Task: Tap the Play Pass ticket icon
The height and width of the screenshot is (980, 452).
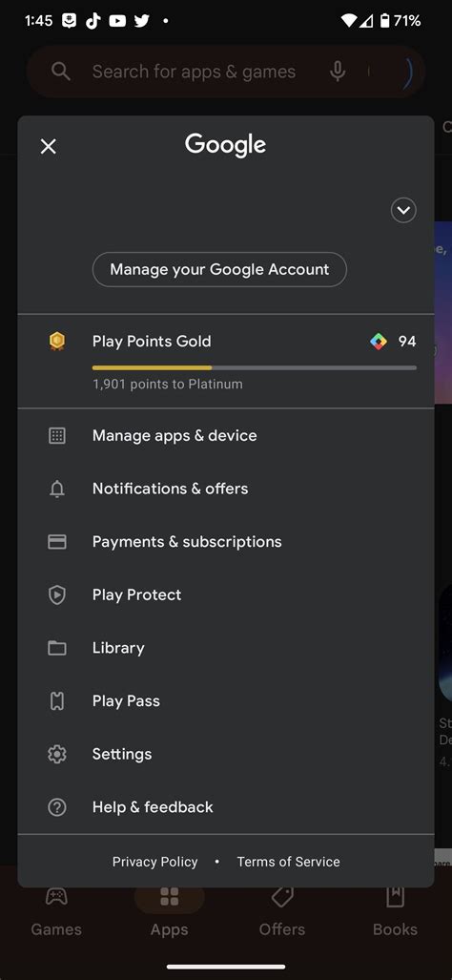Action: 57,701
